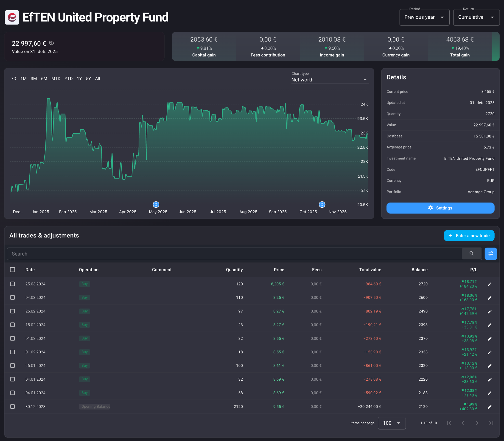Open the Return Cumulative dropdown
The width and height of the screenshot is (504, 441).
[476, 17]
